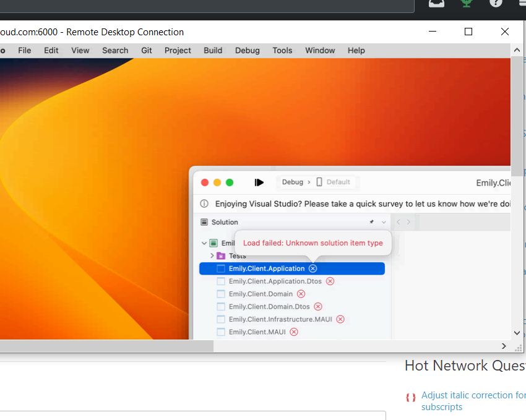This screenshot has width=526, height=420.
Task: Click the purple Tests folder icon
Action: click(220, 255)
